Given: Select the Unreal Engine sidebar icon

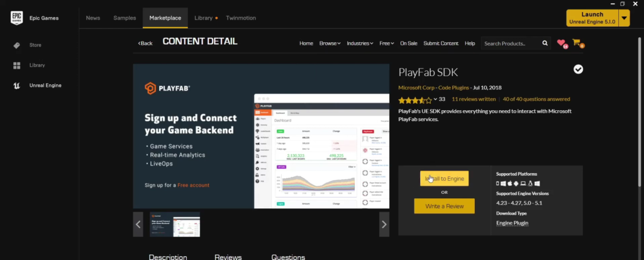Looking at the screenshot, I should pyautogui.click(x=16, y=86).
